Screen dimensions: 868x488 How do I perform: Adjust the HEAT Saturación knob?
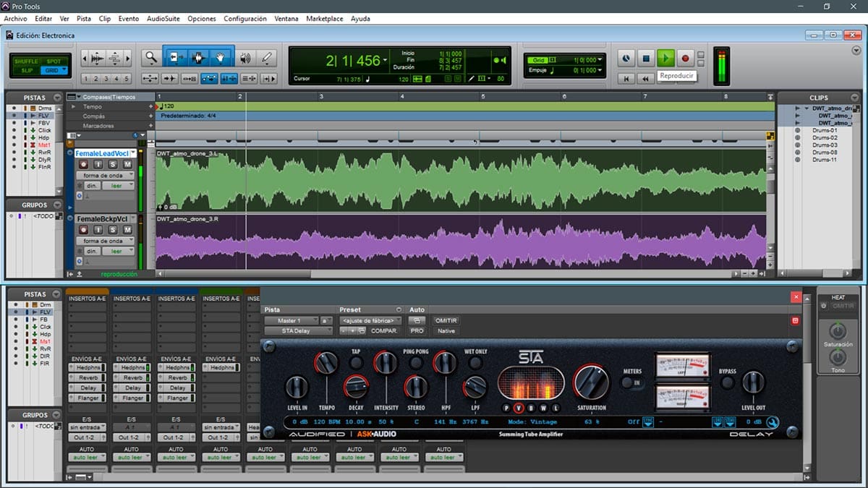coord(838,331)
